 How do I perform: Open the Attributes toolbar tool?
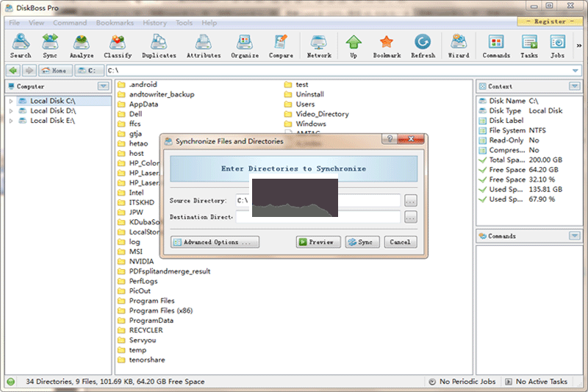click(204, 46)
